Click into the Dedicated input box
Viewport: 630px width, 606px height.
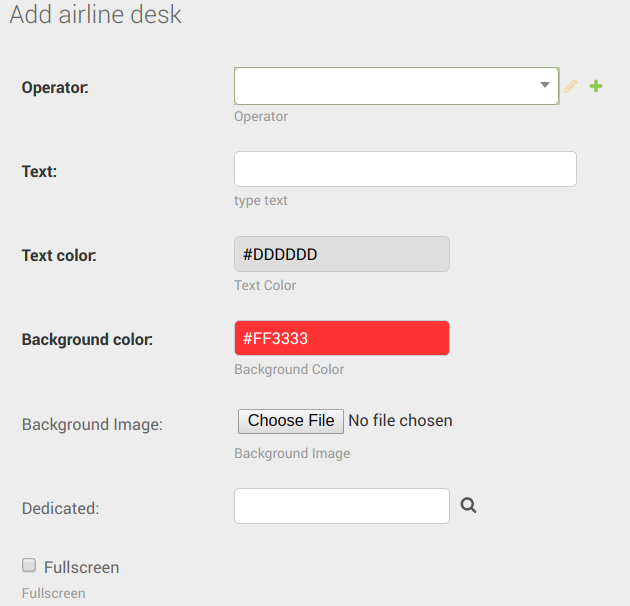click(341, 506)
